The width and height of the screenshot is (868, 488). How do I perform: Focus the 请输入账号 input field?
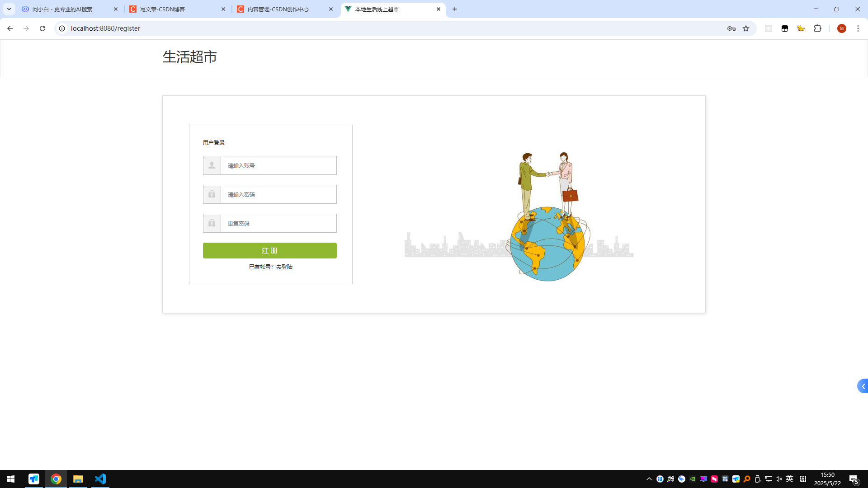[278, 166]
